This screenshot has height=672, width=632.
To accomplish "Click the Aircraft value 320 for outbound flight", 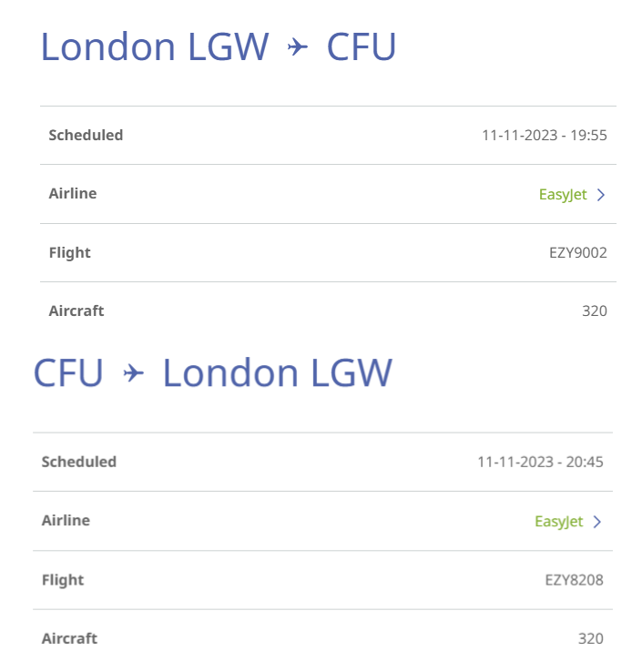I will pyautogui.click(x=595, y=311).
